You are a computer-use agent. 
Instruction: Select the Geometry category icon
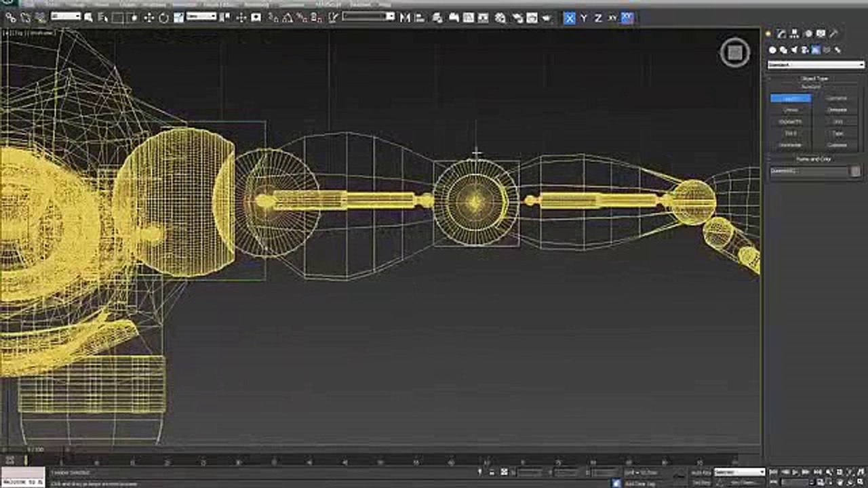click(x=772, y=49)
